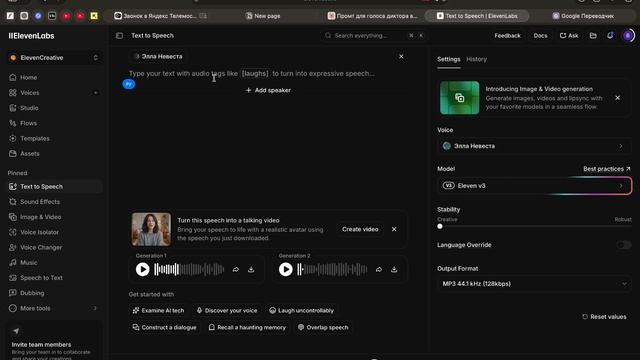Switch to the History tab
This screenshot has width=640, height=360.
point(476,59)
